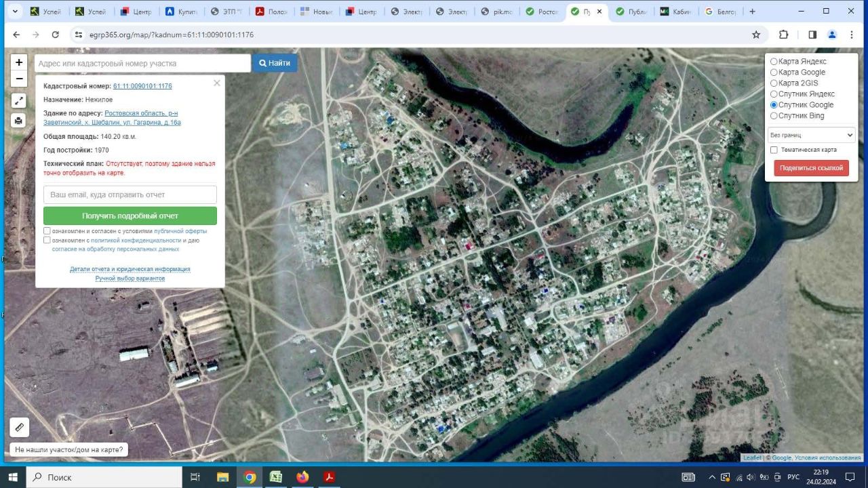Screen dimensions: 868x488
Task: Focus Windows taskbar Поиск search box
Action: [x=104, y=477]
